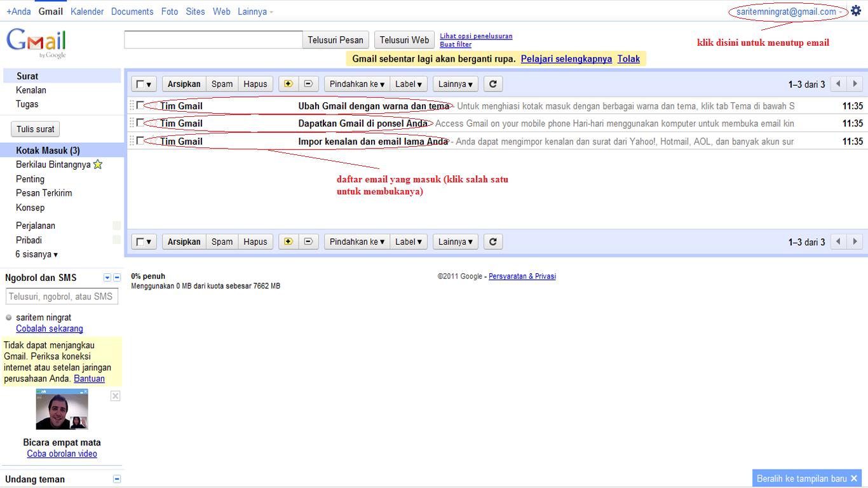The image size is (868, 488).
Task: Click top toolbar mark-important yellow plus icon
Action: click(288, 83)
